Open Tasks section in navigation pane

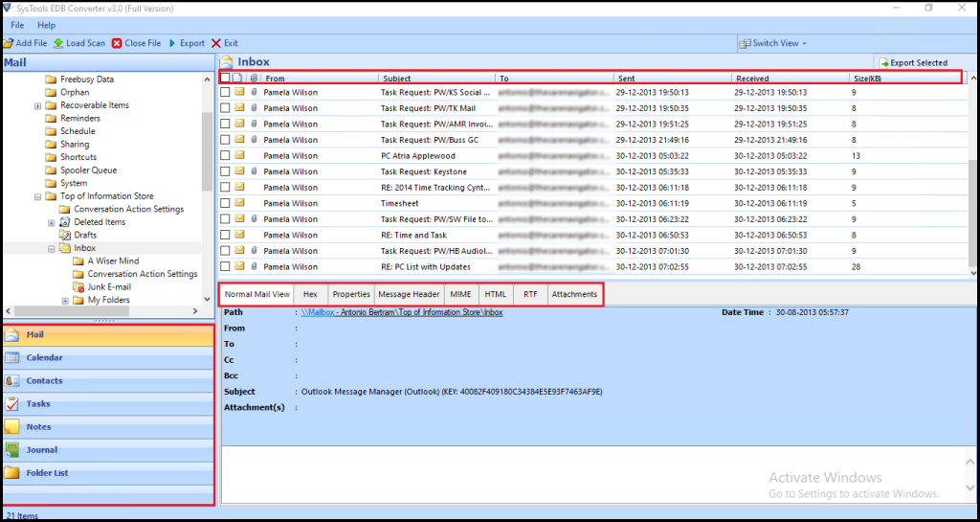pyautogui.click(x=38, y=404)
